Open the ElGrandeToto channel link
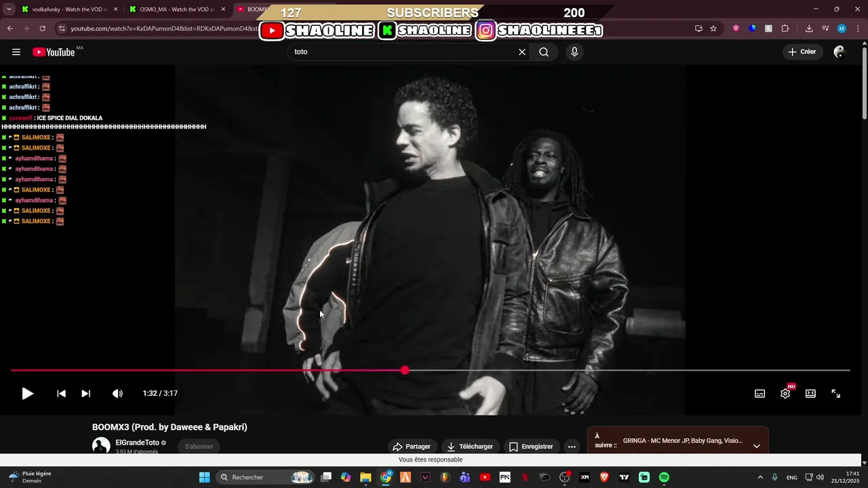Screen dimensions: 868x488 pos(137,443)
